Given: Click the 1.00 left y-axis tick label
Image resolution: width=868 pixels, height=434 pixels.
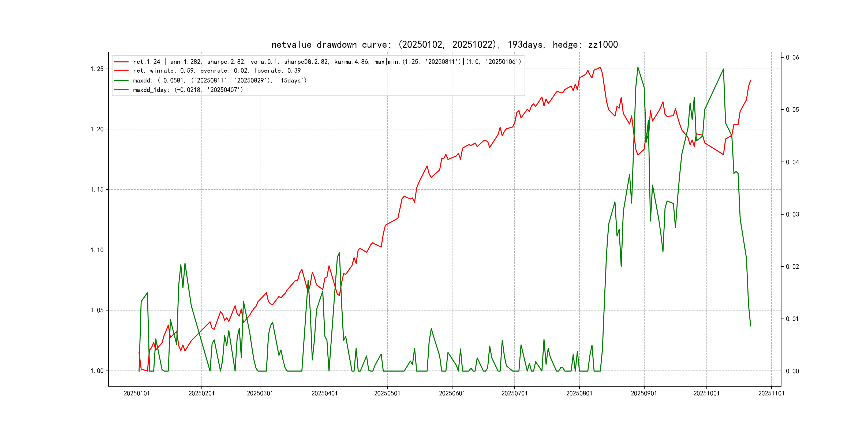Looking at the screenshot, I should tap(97, 371).
